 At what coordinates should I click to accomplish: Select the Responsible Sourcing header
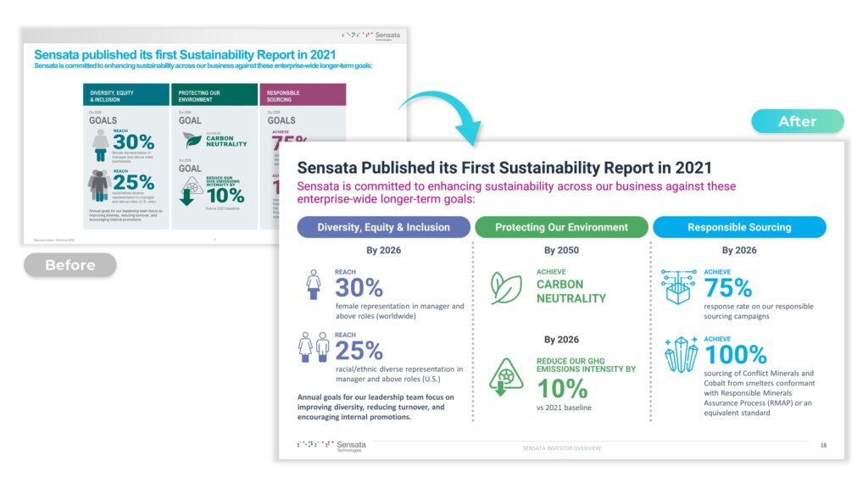[739, 227]
